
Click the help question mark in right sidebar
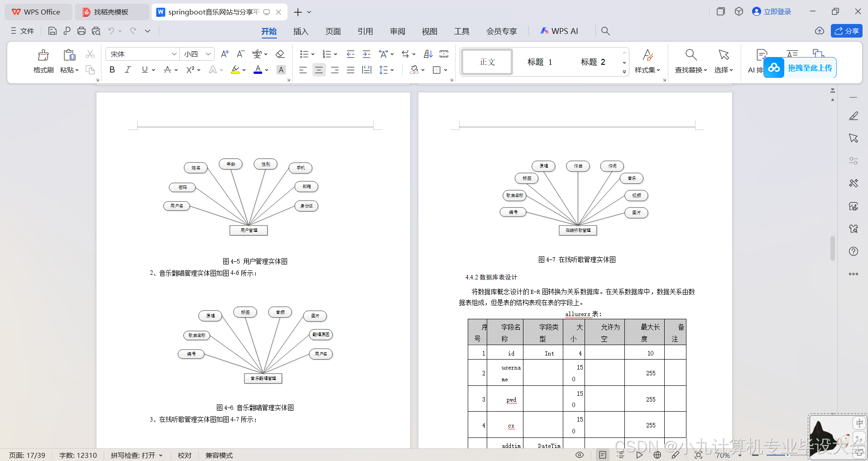(854, 251)
